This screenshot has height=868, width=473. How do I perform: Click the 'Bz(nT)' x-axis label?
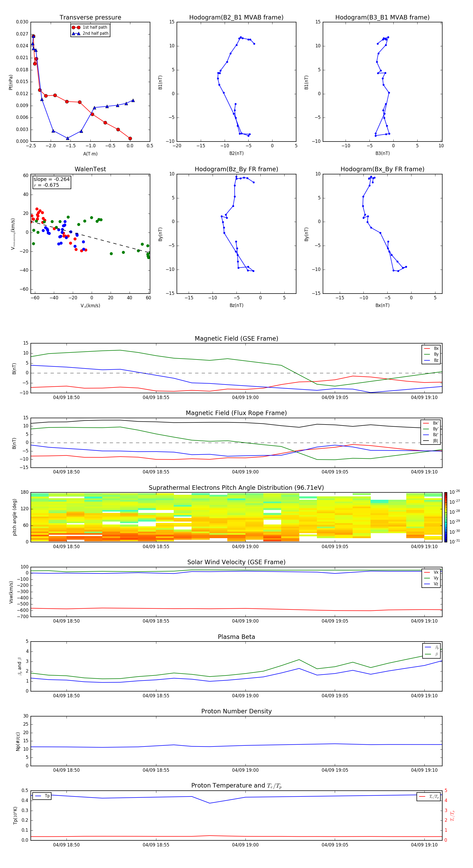click(236, 305)
